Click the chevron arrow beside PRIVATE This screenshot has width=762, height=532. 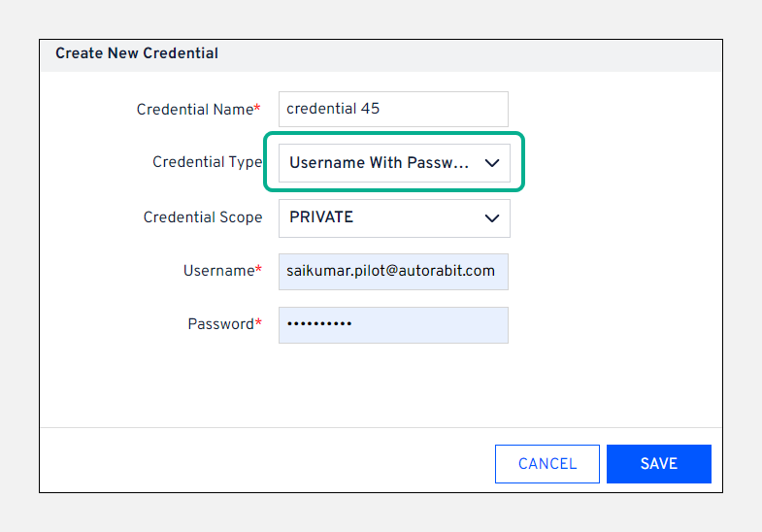pos(492,218)
